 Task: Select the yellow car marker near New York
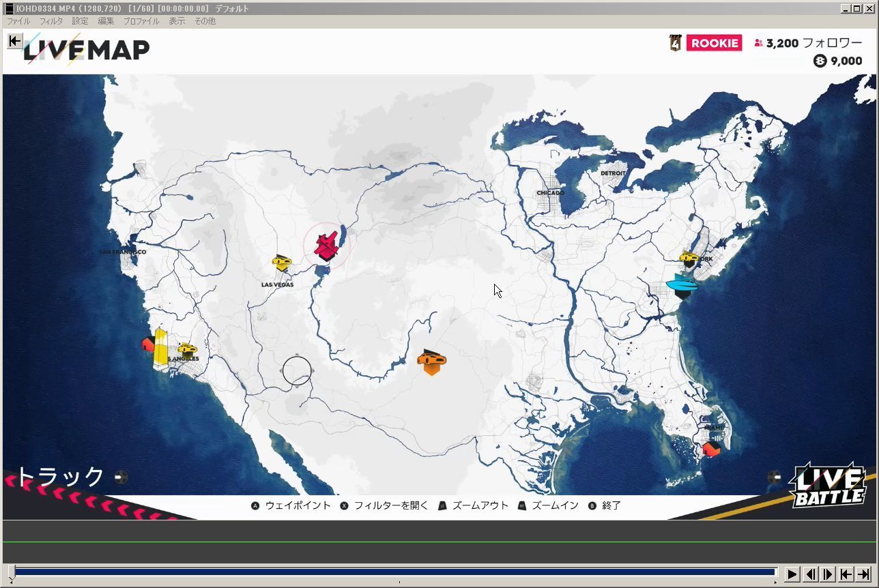coord(689,259)
